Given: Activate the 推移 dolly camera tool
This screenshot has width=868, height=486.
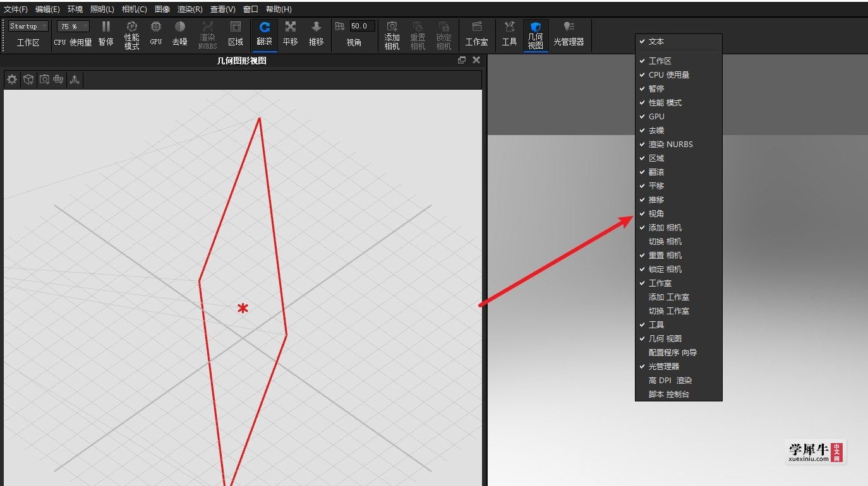Looking at the screenshot, I should 316,27.
